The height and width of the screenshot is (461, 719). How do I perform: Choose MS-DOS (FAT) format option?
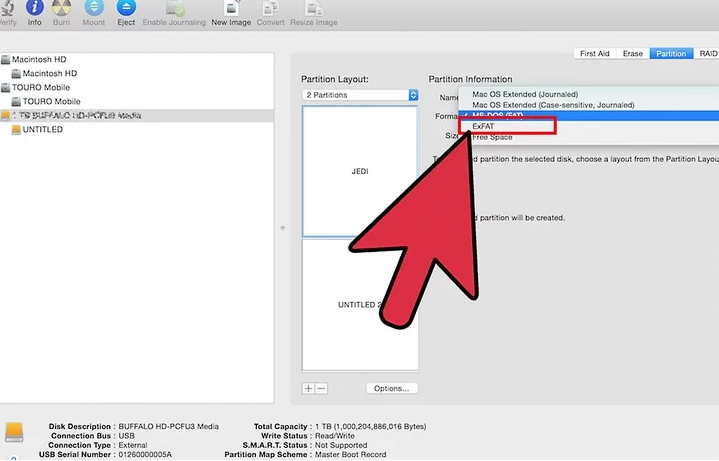589,115
